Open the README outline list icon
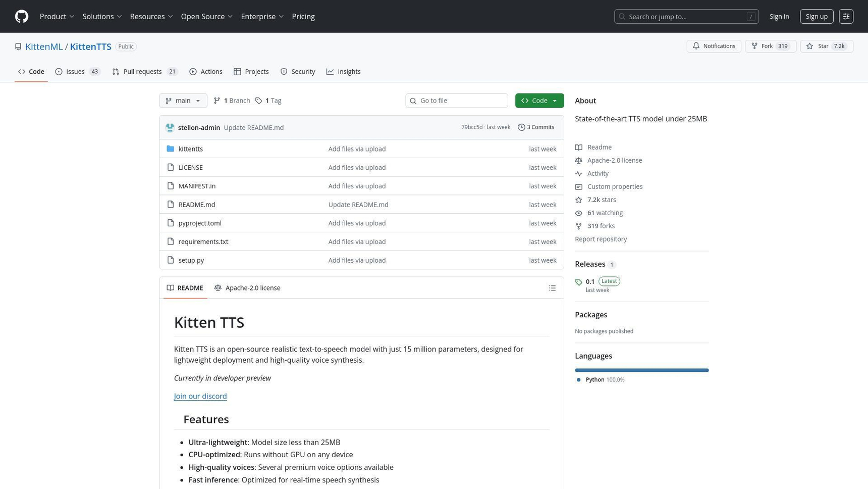868x489 pixels. pyautogui.click(x=552, y=288)
